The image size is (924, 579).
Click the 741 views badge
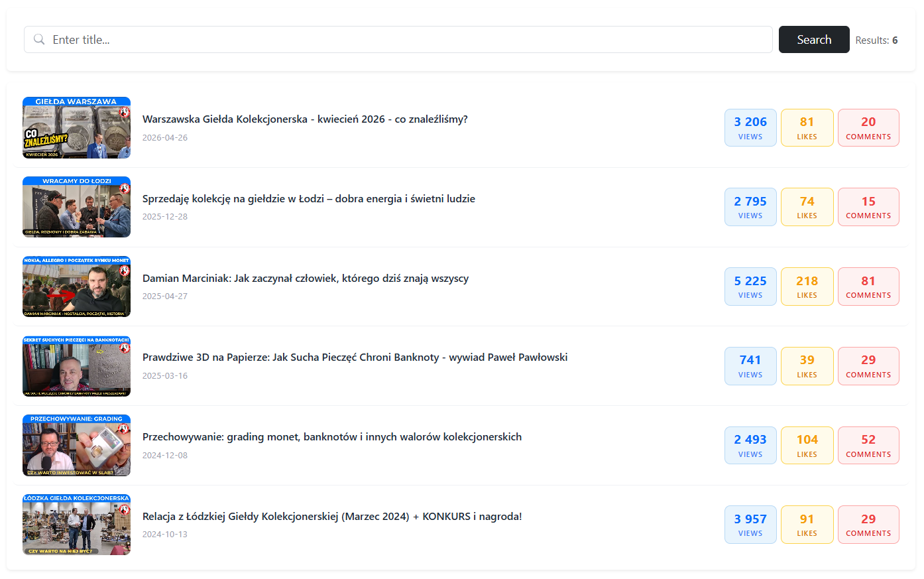pyautogui.click(x=750, y=366)
